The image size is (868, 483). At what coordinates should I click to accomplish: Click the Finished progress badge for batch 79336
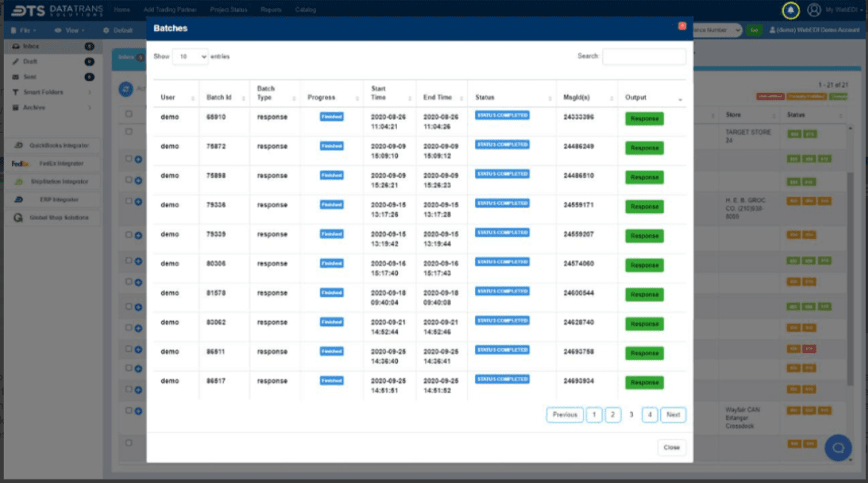tap(332, 206)
